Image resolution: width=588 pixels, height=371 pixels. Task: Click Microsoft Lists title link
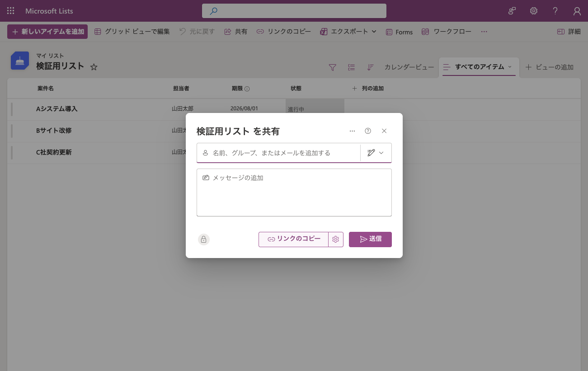click(49, 11)
